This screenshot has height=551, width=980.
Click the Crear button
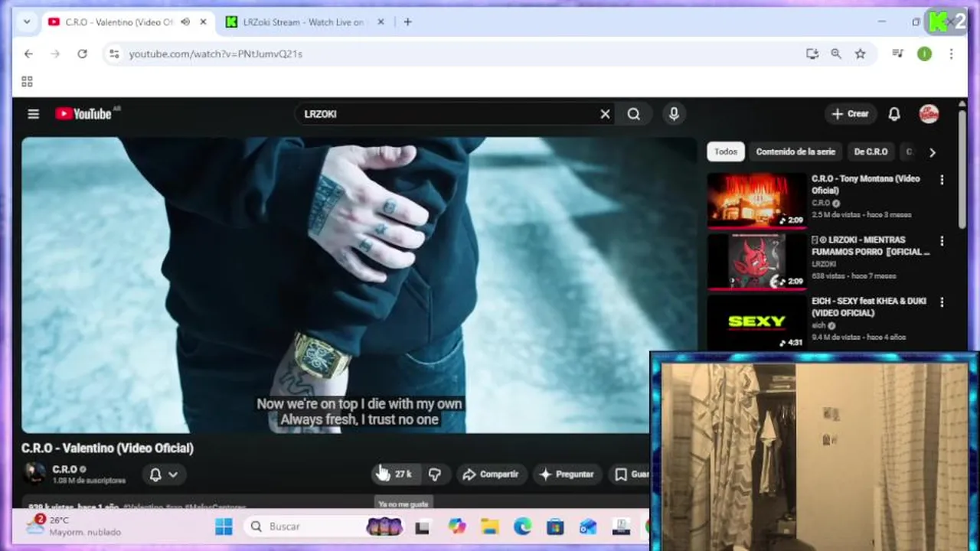pos(850,114)
